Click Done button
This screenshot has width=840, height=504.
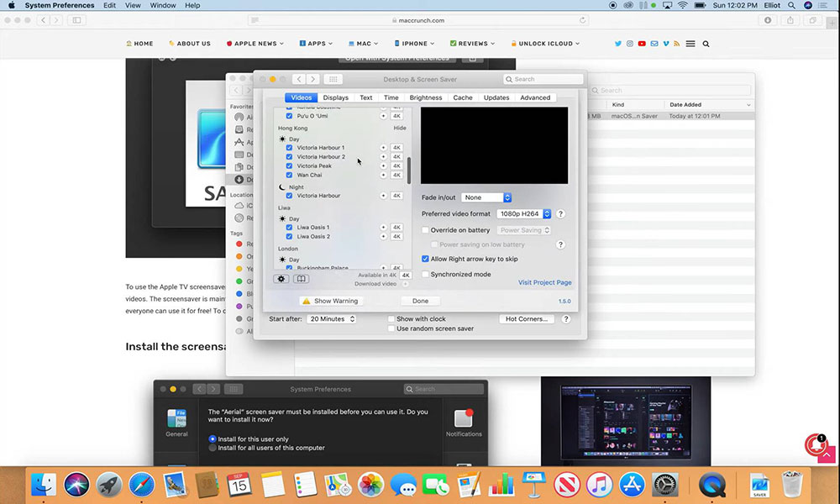coord(421,301)
